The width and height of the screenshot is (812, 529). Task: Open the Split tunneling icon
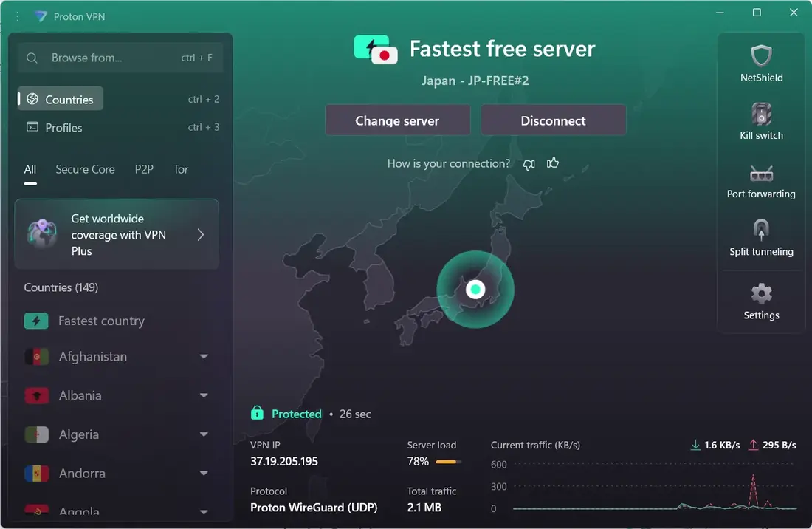(x=761, y=230)
